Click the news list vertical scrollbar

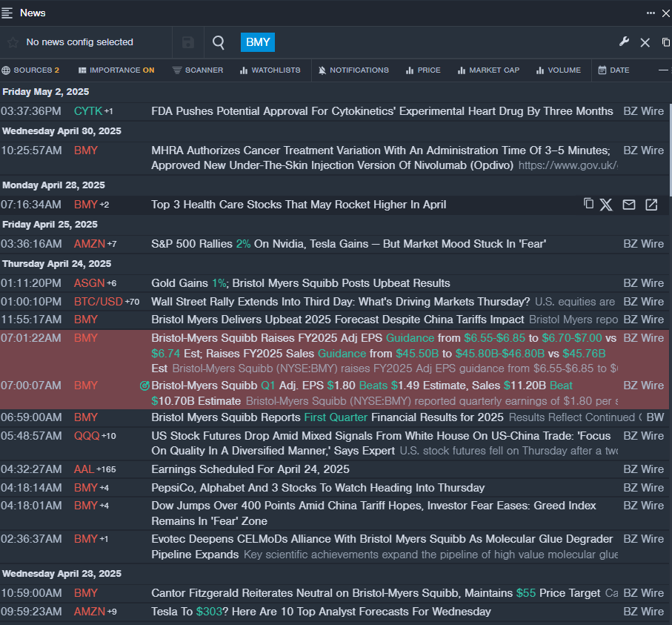(671, 151)
